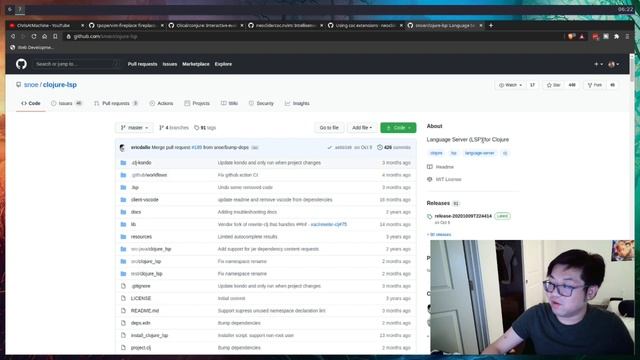Viewport: 640px width, 360px height.
Task: View the 426 commits history
Action: (x=394, y=147)
